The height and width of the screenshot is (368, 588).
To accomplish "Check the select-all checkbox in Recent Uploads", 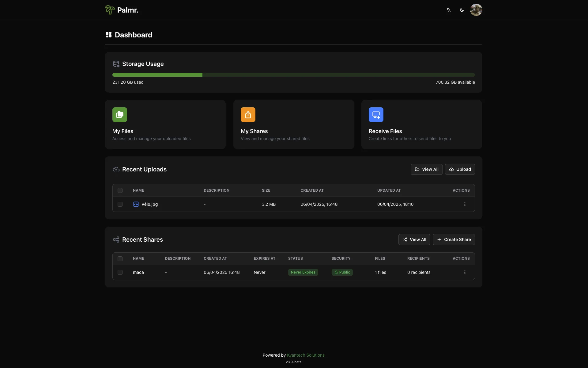I will (120, 190).
